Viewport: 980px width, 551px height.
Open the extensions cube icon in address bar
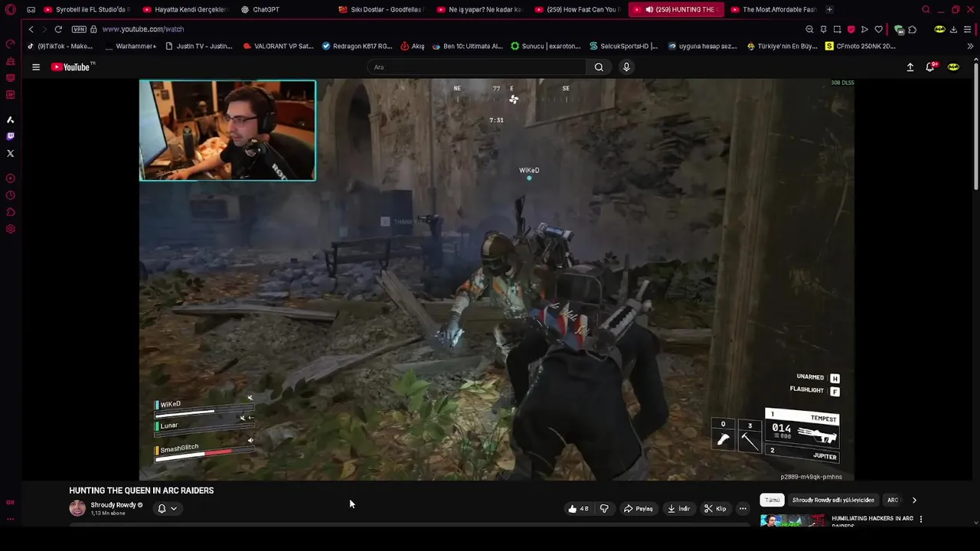[x=912, y=29]
